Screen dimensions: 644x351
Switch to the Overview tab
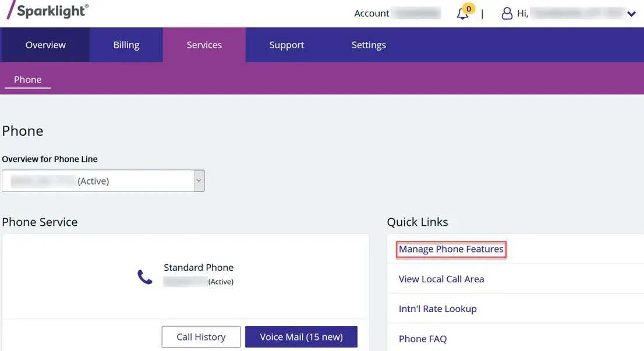click(44, 45)
